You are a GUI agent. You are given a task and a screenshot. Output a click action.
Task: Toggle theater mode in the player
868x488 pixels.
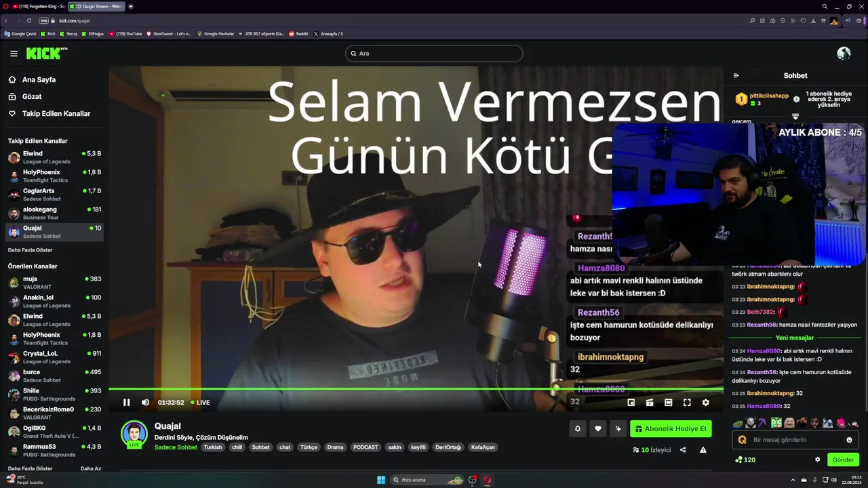pos(668,403)
